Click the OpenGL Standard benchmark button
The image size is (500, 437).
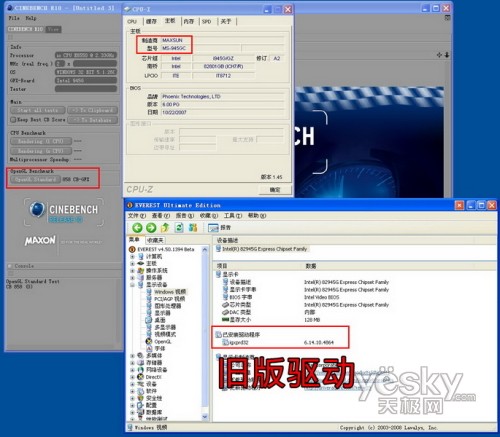(35, 179)
